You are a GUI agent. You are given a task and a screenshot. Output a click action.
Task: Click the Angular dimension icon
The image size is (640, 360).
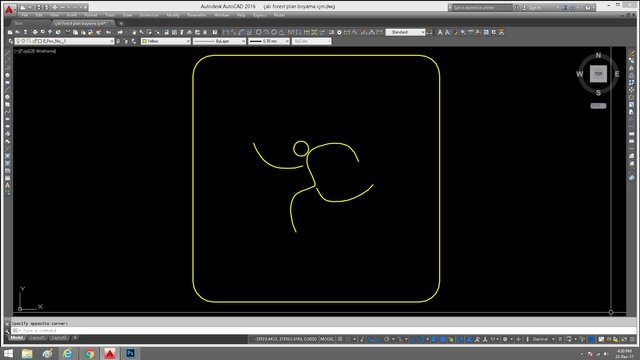coord(282,32)
